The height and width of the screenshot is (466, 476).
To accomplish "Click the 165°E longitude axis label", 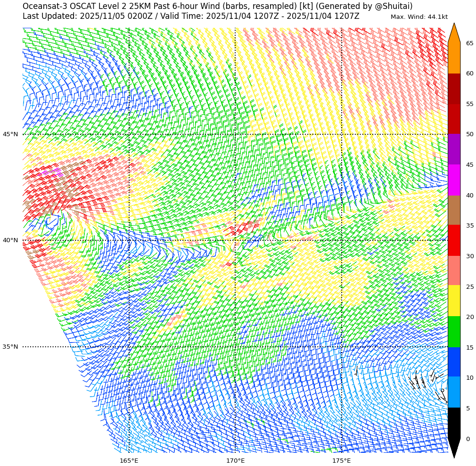I will coord(129,460).
